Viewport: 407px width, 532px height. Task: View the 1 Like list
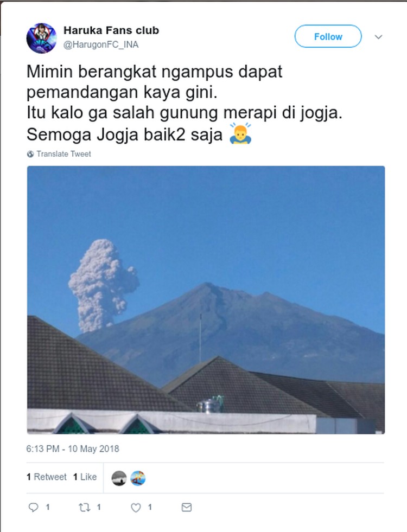(85, 477)
